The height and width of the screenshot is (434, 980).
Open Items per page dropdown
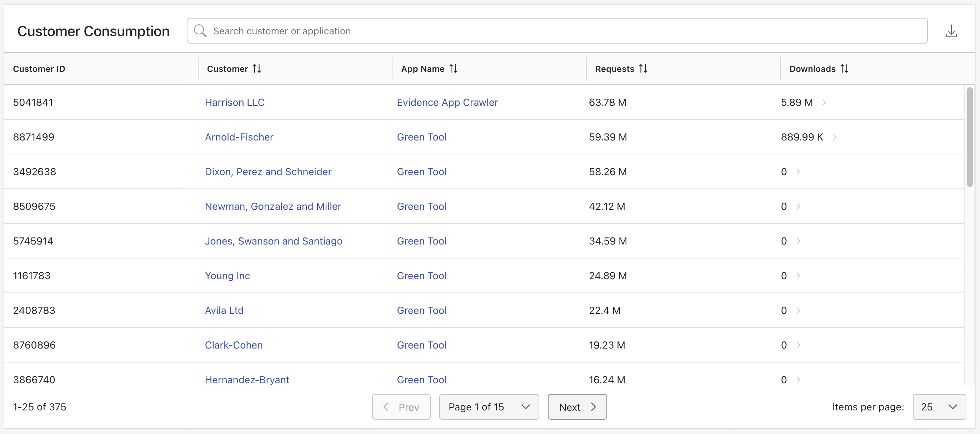pos(939,406)
